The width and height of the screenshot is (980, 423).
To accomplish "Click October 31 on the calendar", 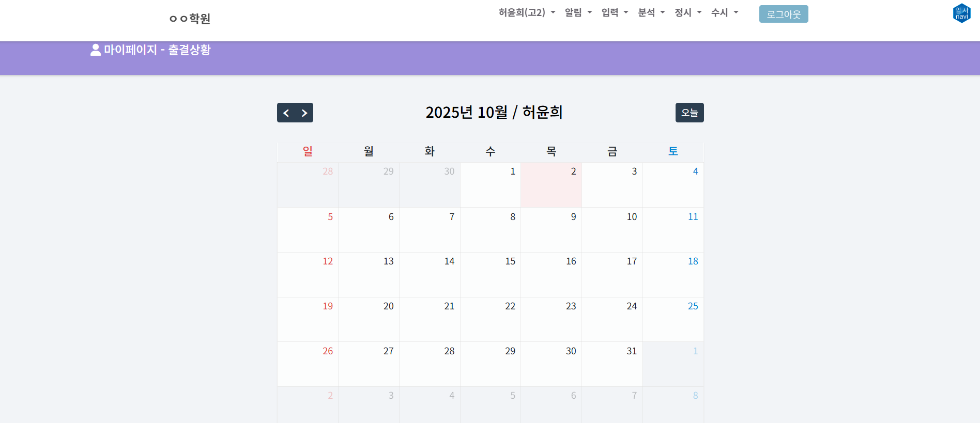I will [x=612, y=364].
